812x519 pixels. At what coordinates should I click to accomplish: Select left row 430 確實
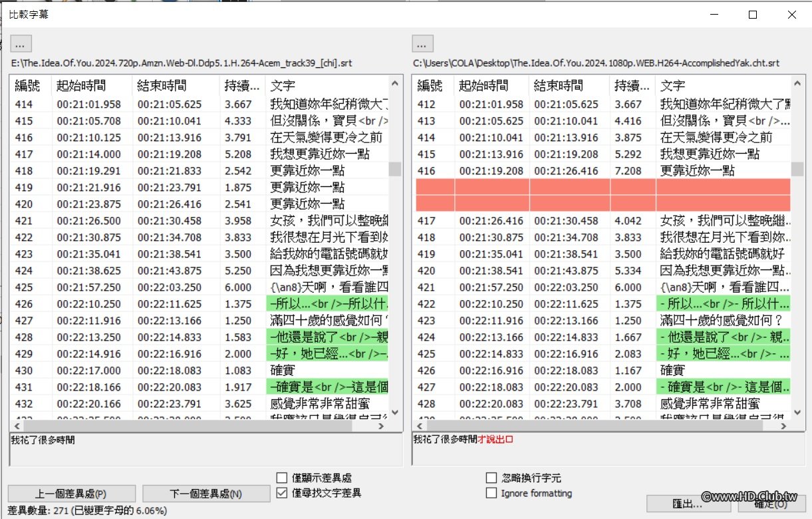pyautogui.click(x=200, y=371)
